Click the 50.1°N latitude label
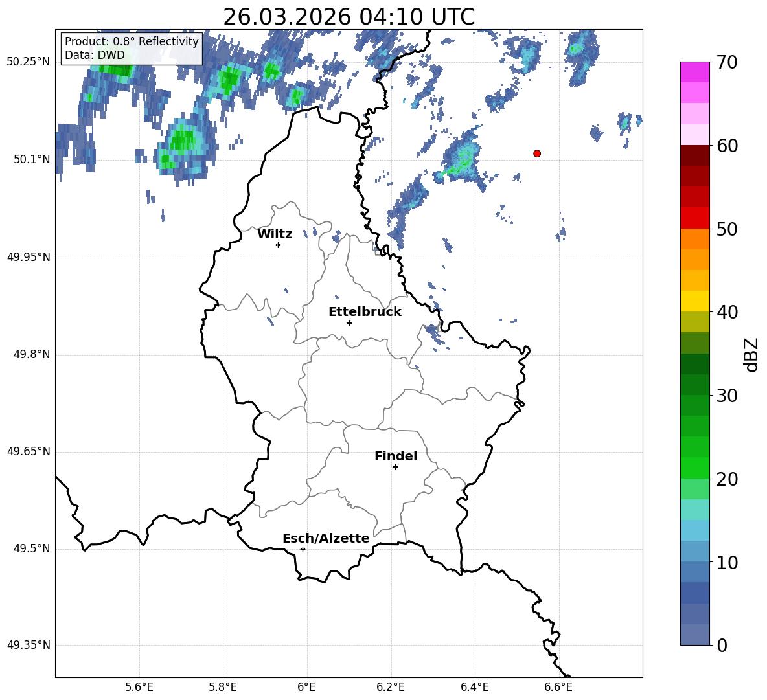This screenshot has height=700, width=767. click(x=32, y=159)
